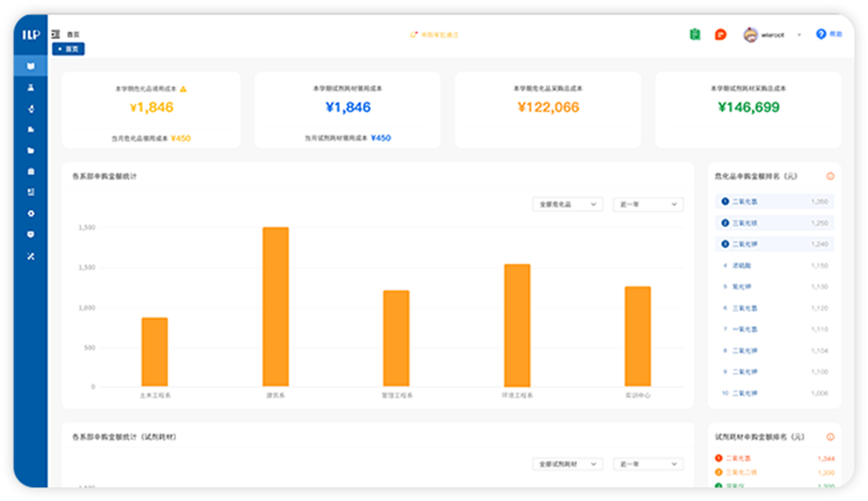868x501 pixels.
Task: Click the orange ¥1,846 amount
Action: coord(151,107)
